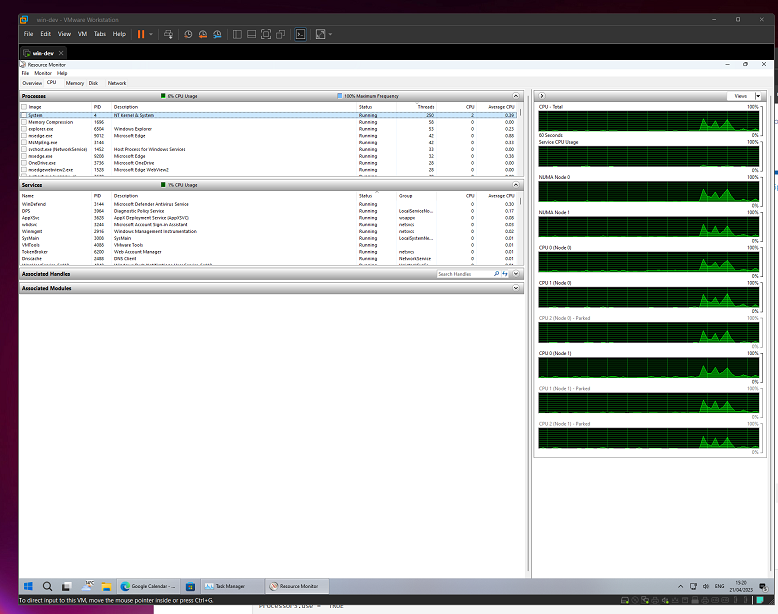Switch to the Disk tab
The height and width of the screenshot is (614, 778).
point(93,83)
